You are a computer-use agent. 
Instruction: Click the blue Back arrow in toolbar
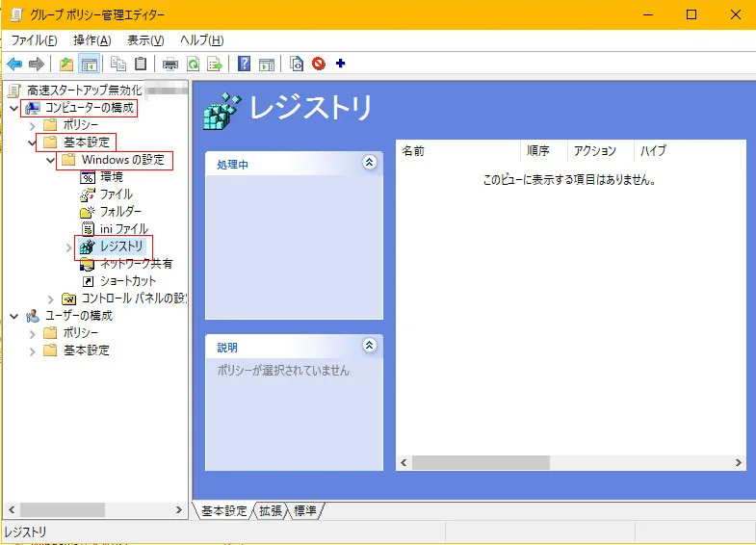coord(14,65)
